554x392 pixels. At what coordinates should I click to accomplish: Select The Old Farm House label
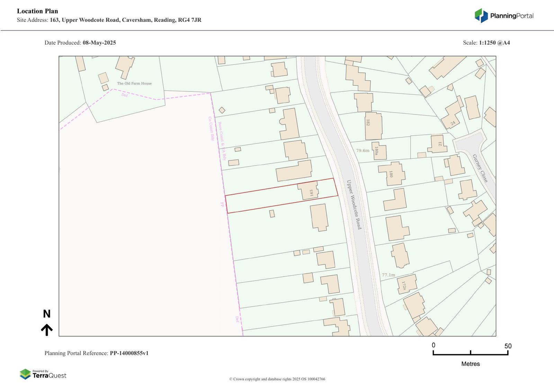coord(134,83)
